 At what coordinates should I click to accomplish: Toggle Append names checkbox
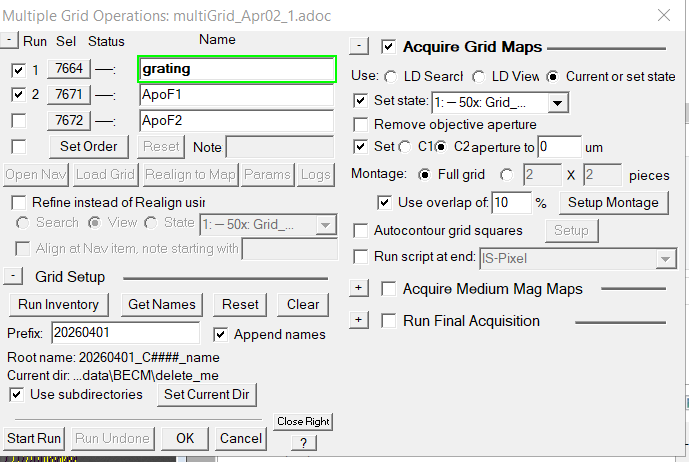(x=221, y=335)
